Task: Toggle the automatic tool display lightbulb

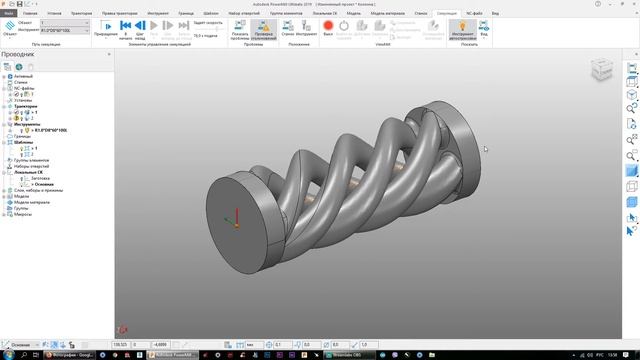Action: 462,30
